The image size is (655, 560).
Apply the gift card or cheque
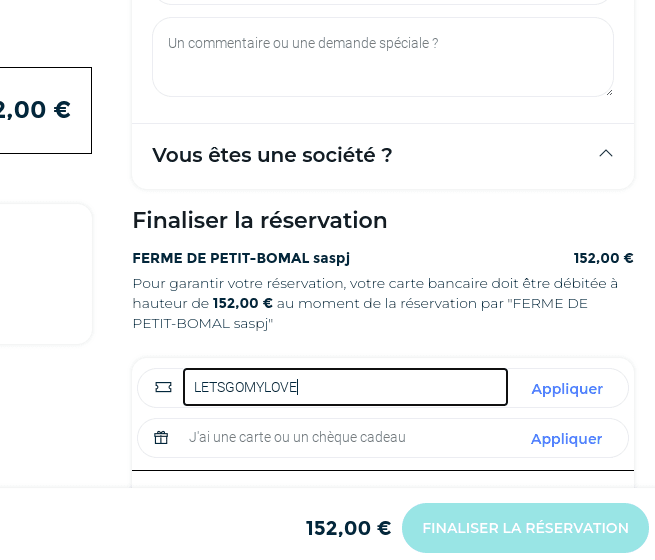(566, 439)
